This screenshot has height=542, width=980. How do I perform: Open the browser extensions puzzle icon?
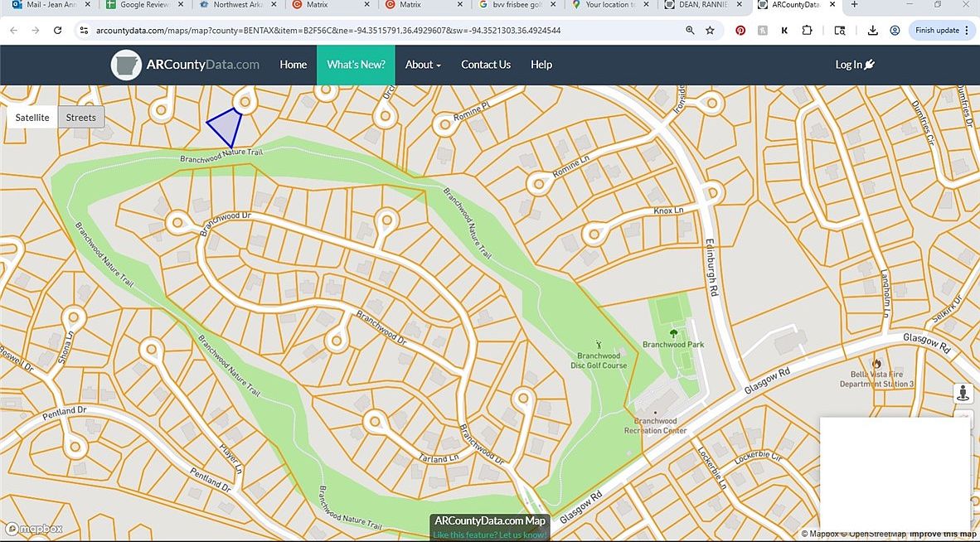(x=807, y=31)
